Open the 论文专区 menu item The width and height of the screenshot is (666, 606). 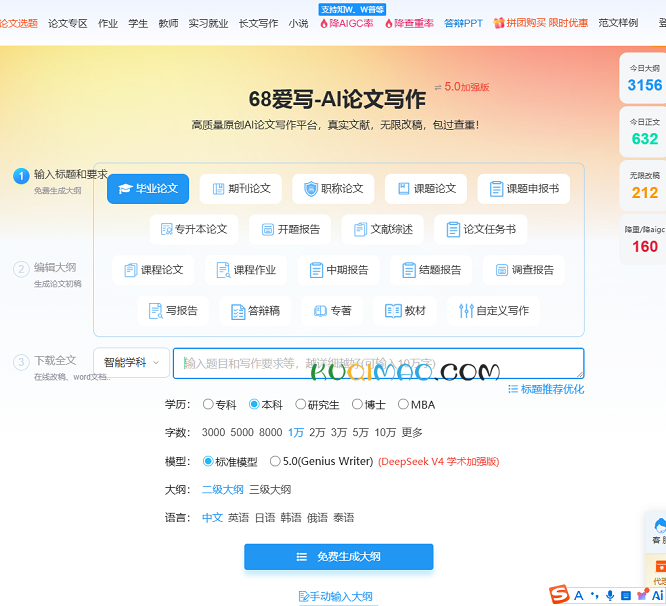coord(68,23)
